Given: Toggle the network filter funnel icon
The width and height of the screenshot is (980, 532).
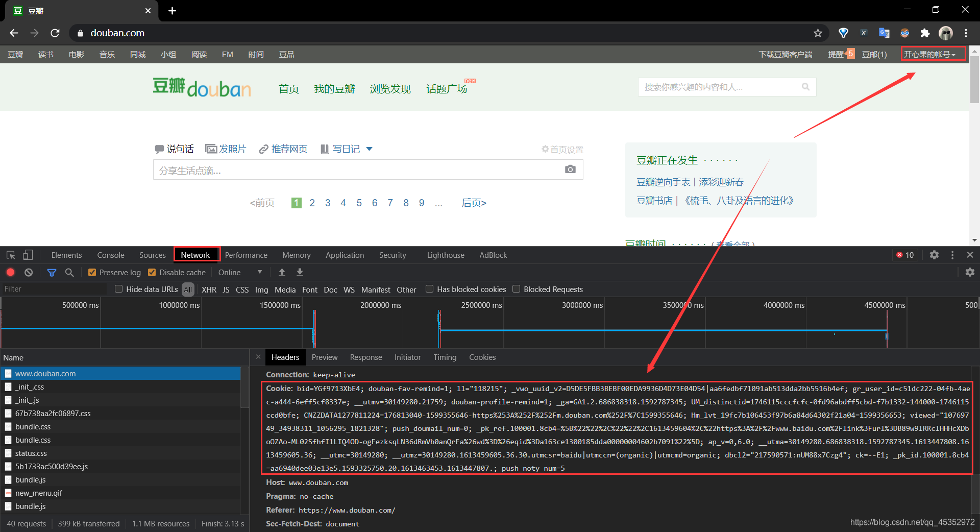Looking at the screenshot, I should point(52,273).
